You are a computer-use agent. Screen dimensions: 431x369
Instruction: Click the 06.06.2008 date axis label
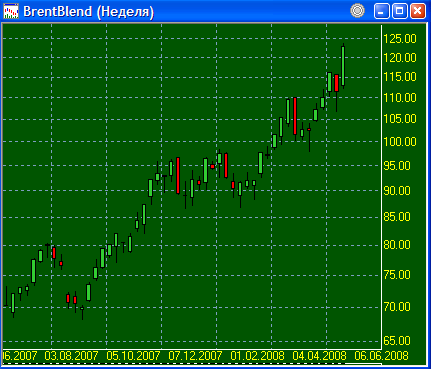pyautogui.click(x=381, y=356)
